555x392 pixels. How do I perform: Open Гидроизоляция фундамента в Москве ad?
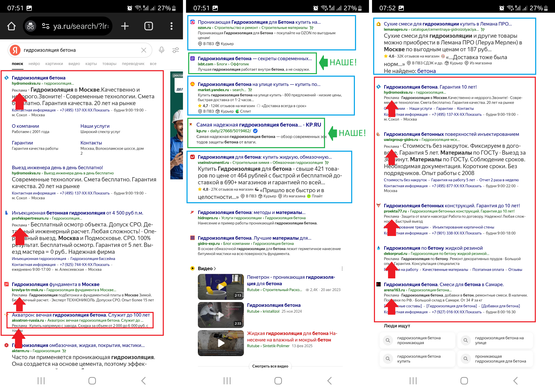click(56, 284)
